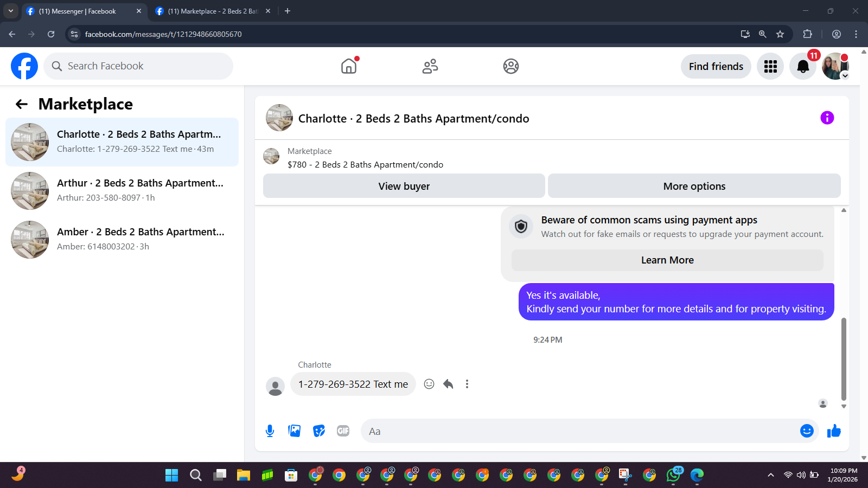Viewport: 868px width, 488px height.
Task: Click Find friends button
Action: click(716, 66)
